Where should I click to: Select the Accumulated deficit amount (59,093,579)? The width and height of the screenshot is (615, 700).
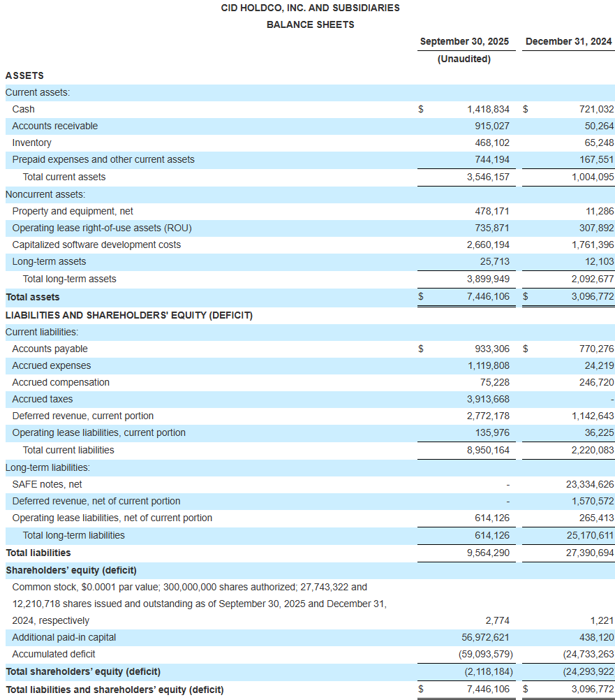click(486, 654)
